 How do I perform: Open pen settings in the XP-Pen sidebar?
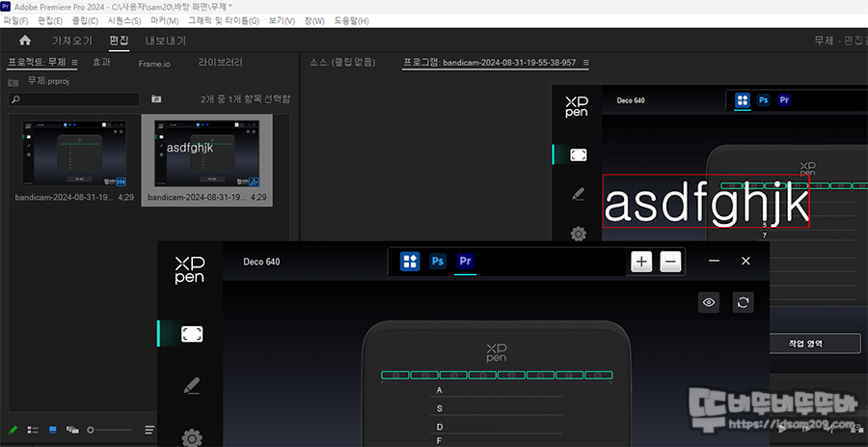(x=192, y=386)
